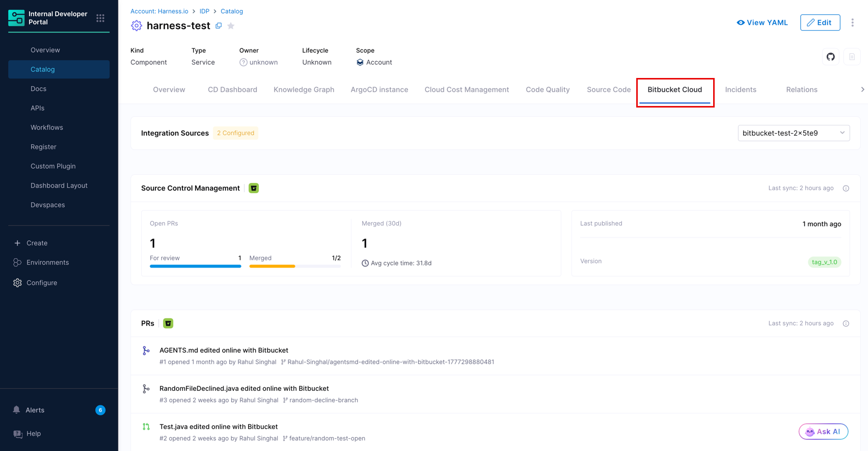Image resolution: width=868 pixels, height=451 pixels.
Task: Click the plus icon next to Create
Action: click(x=17, y=243)
